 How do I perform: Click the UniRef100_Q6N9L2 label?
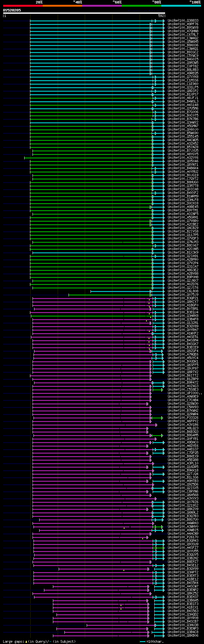click(183, 513)
